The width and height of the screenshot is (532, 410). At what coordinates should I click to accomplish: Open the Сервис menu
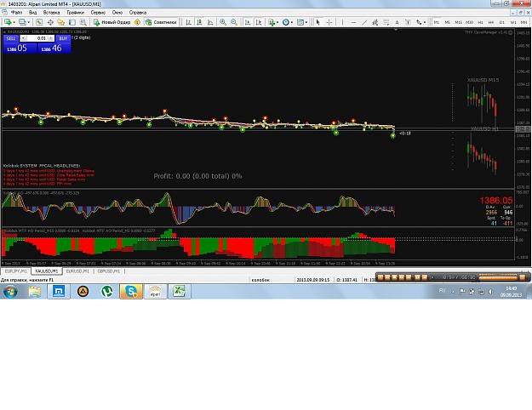(x=98, y=12)
